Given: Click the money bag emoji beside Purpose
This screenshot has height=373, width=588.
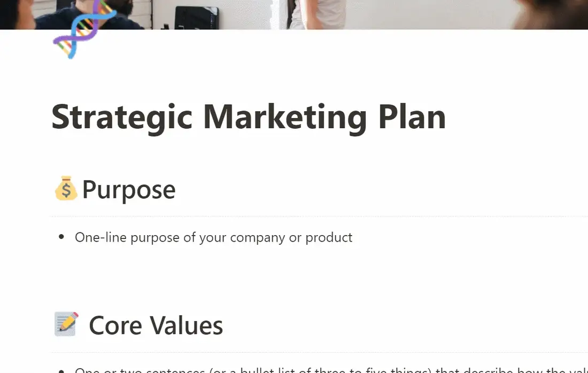Looking at the screenshot, I should click(66, 189).
